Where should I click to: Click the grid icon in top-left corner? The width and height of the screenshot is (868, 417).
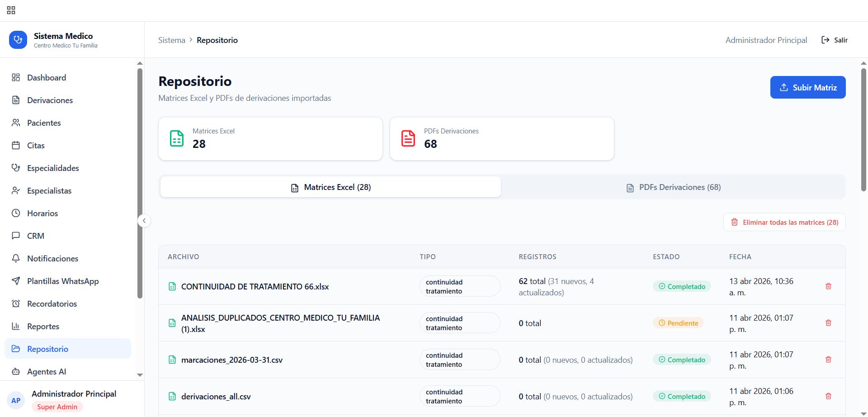click(x=11, y=9)
